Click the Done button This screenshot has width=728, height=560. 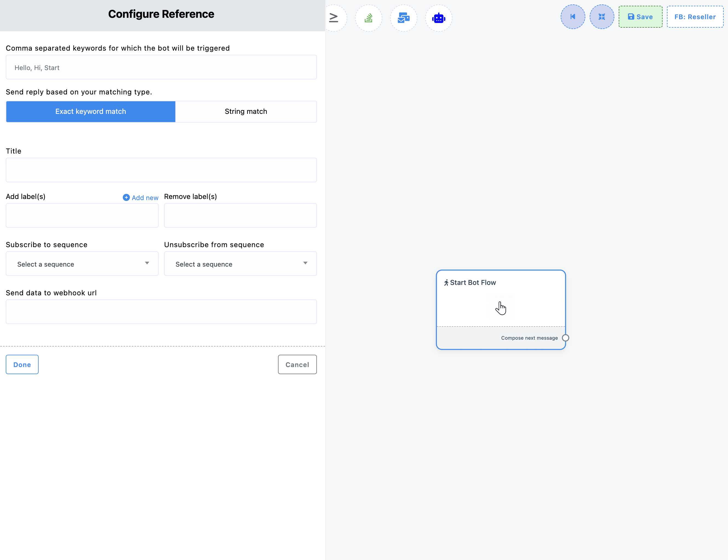coord(22,365)
